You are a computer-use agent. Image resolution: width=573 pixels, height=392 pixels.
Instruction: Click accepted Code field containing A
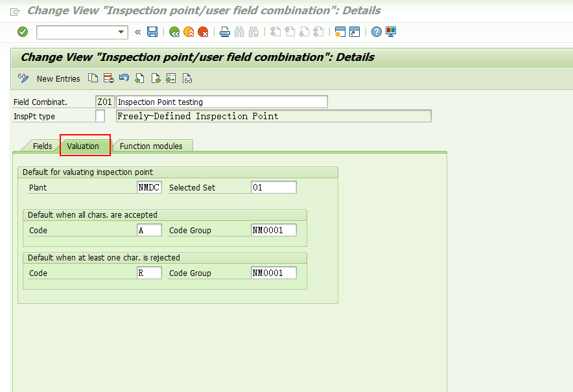(150, 230)
